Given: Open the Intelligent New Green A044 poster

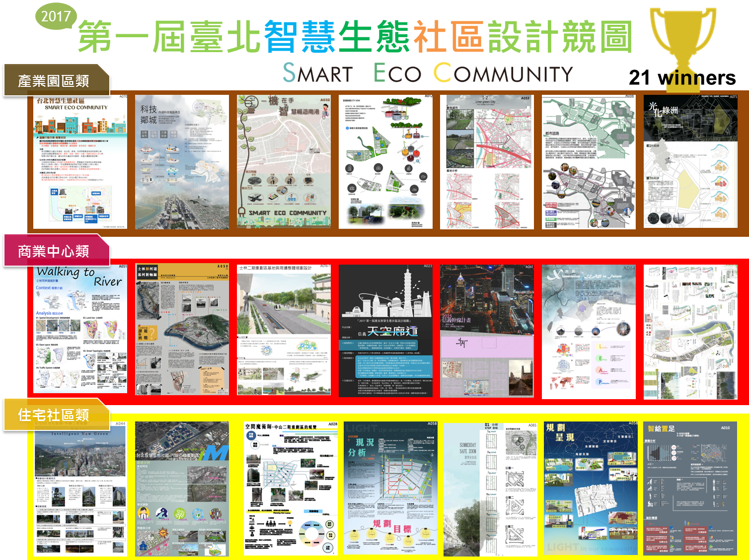Looking at the screenshot, I should click(x=80, y=489).
